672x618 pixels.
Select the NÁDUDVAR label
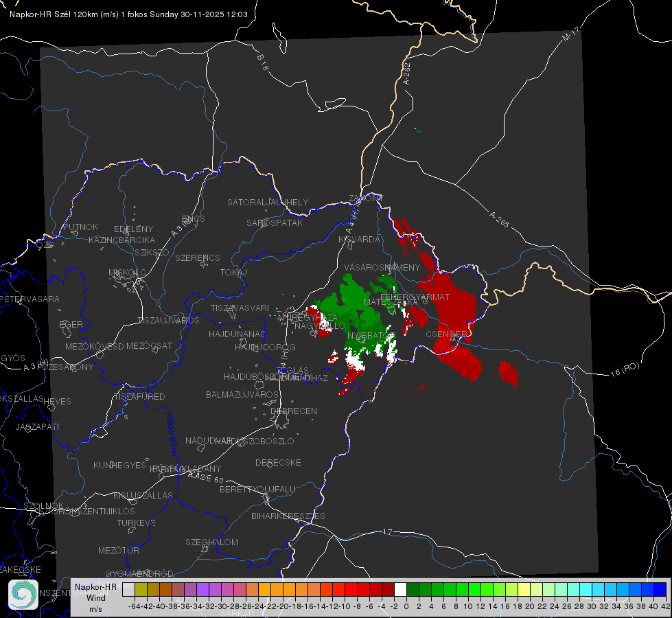click(x=208, y=440)
